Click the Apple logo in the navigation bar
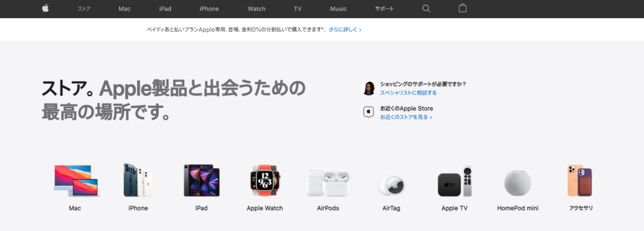Image resolution: width=644 pixels, height=231 pixels. 45,9
